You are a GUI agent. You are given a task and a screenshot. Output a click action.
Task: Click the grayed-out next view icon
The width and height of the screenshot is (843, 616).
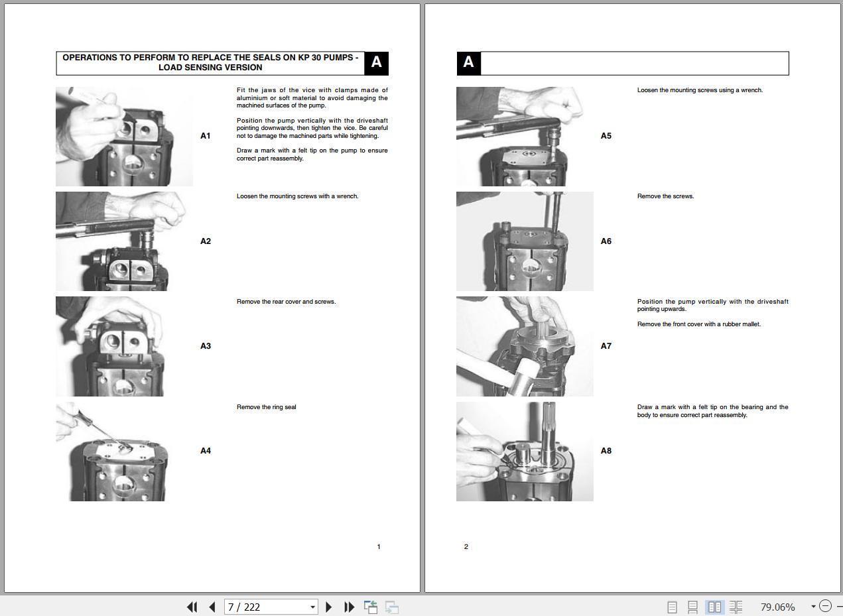[392, 607]
